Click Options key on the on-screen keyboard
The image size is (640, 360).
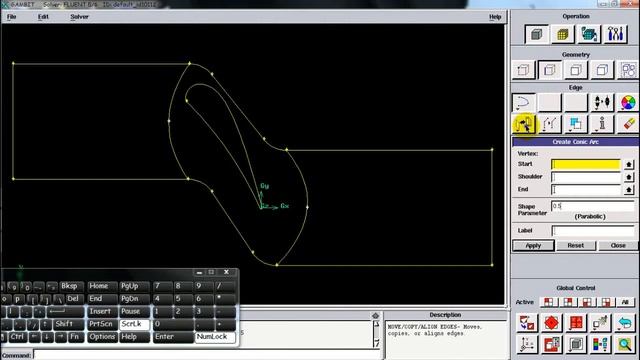coord(102,337)
